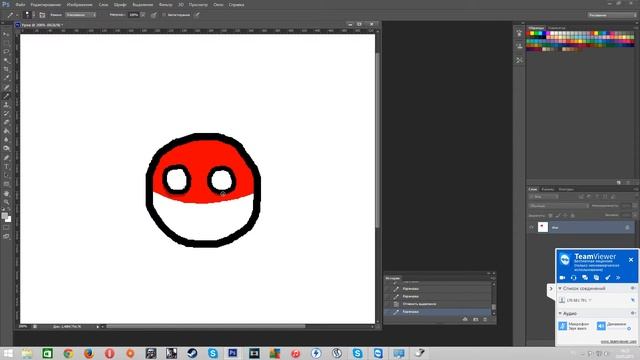Open the www.teamviewer.com link
The image size is (640, 360).
tap(618, 341)
